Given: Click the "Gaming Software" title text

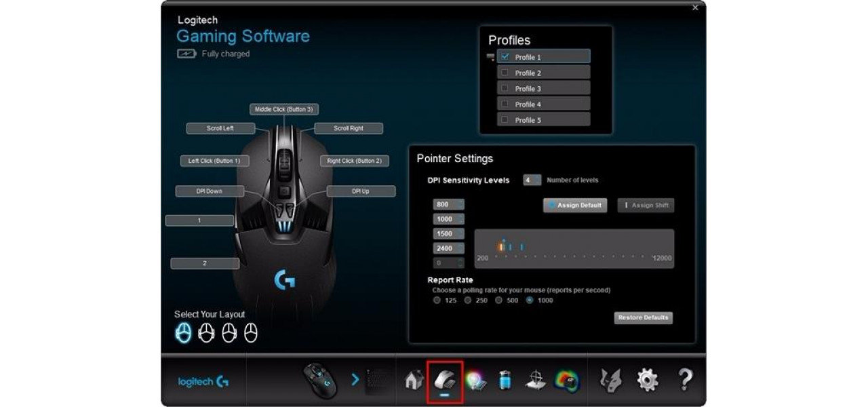Looking at the screenshot, I should (x=243, y=36).
